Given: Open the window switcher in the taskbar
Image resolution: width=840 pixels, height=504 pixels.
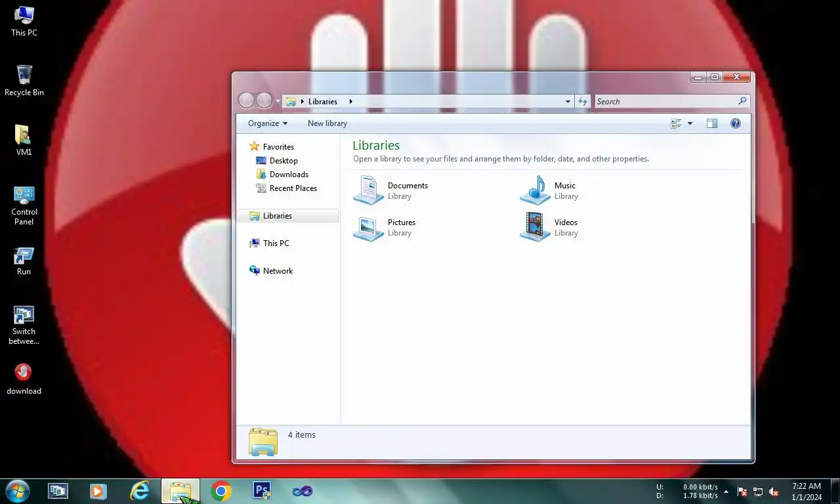Looking at the screenshot, I should point(58,491).
